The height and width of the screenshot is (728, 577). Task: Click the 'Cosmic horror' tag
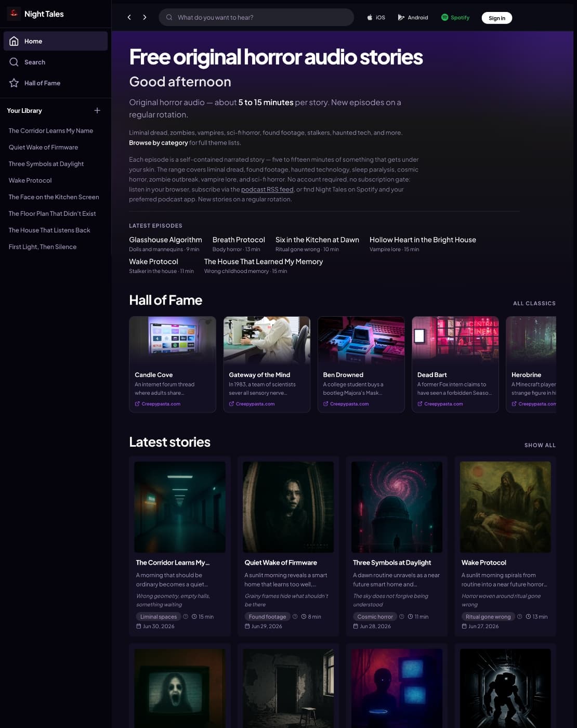click(x=375, y=617)
